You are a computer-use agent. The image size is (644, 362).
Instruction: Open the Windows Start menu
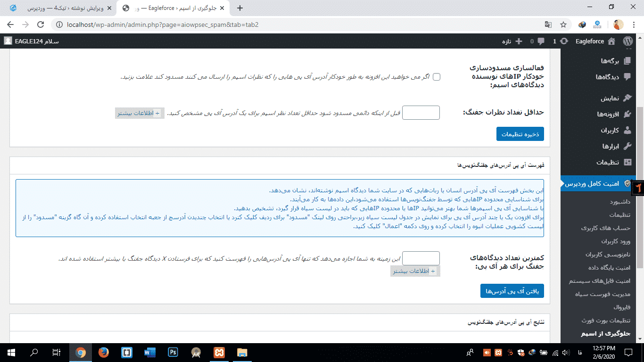coord(11,352)
